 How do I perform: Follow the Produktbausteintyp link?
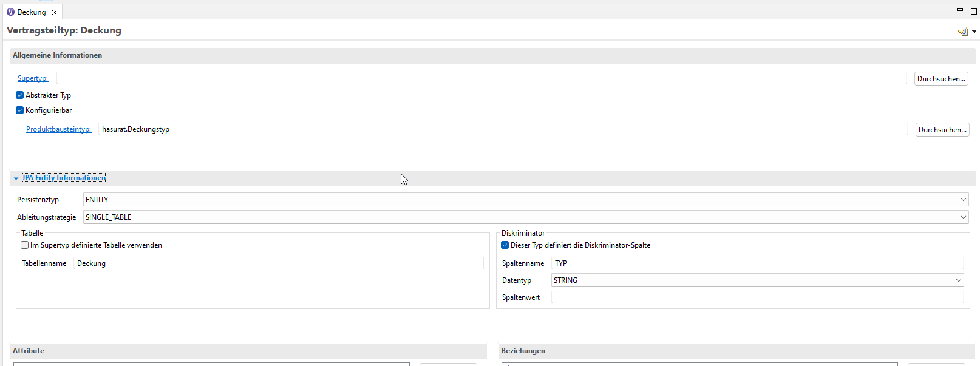click(x=58, y=129)
